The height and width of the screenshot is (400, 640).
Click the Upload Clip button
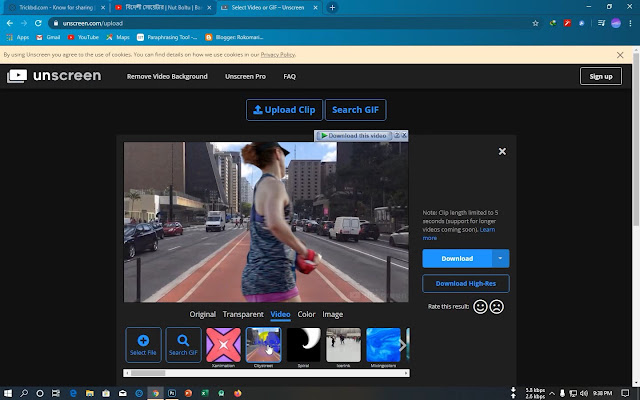284,110
